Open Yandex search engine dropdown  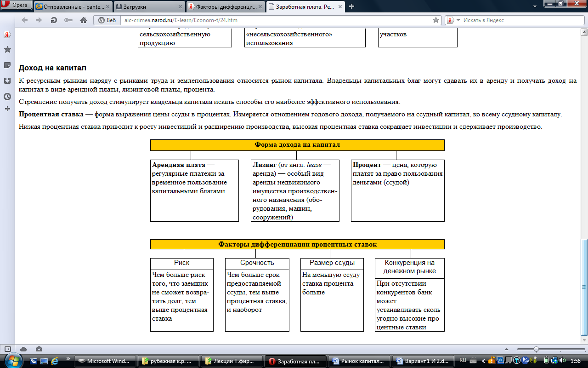pyautogui.click(x=453, y=20)
